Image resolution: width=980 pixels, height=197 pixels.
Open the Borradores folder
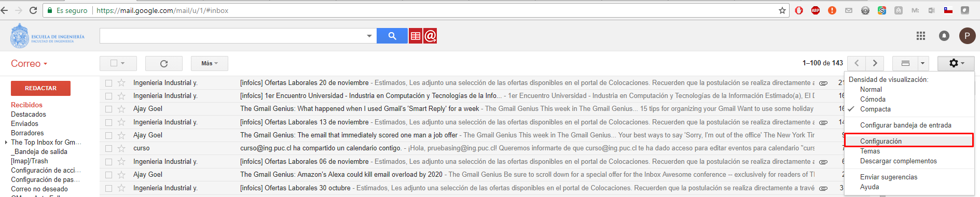[x=27, y=133]
